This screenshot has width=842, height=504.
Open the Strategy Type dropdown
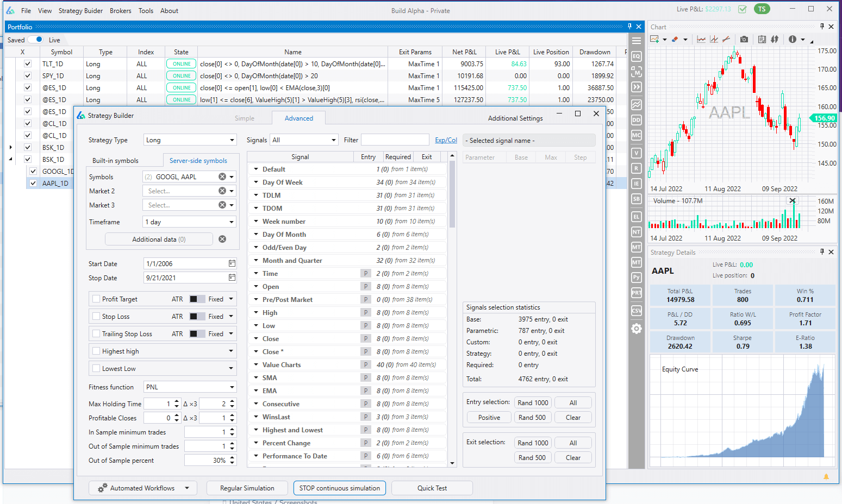[x=190, y=140]
